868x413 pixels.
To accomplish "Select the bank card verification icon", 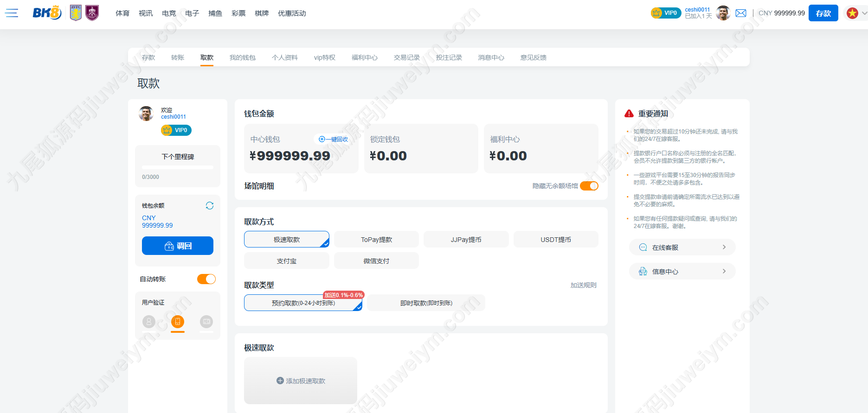I will click(x=206, y=321).
